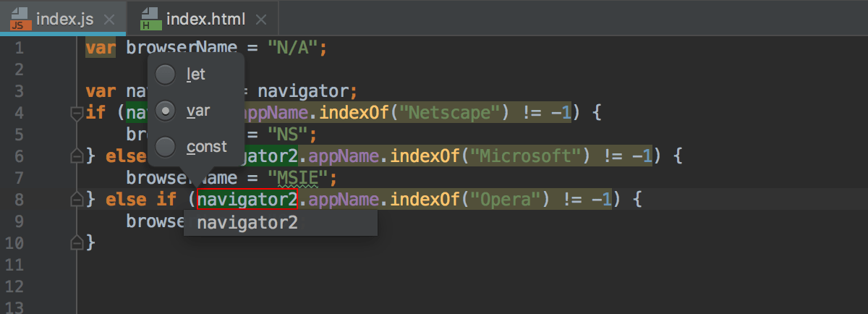Select the let radio button
This screenshot has width=868, height=314.
pyautogui.click(x=166, y=75)
